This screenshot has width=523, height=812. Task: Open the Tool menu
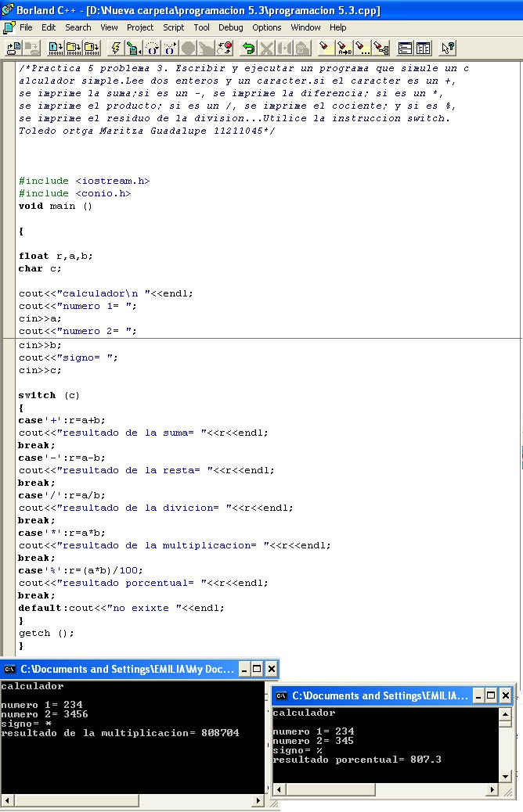[x=202, y=27]
